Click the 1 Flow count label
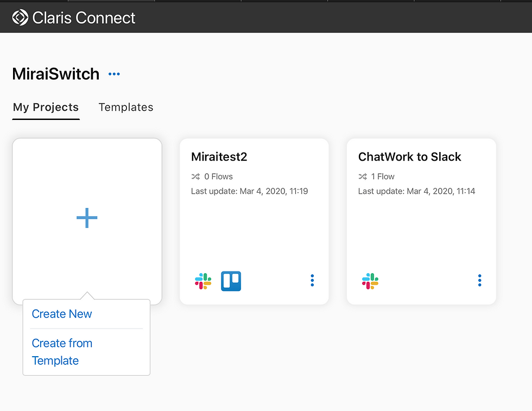Image resolution: width=532 pixels, height=411 pixels. coord(383,176)
